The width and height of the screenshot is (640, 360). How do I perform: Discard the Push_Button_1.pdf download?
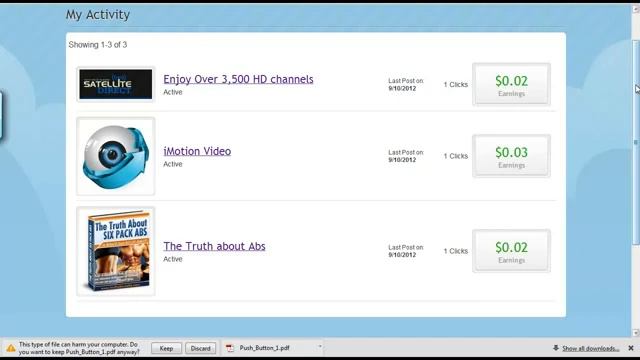tap(200, 348)
